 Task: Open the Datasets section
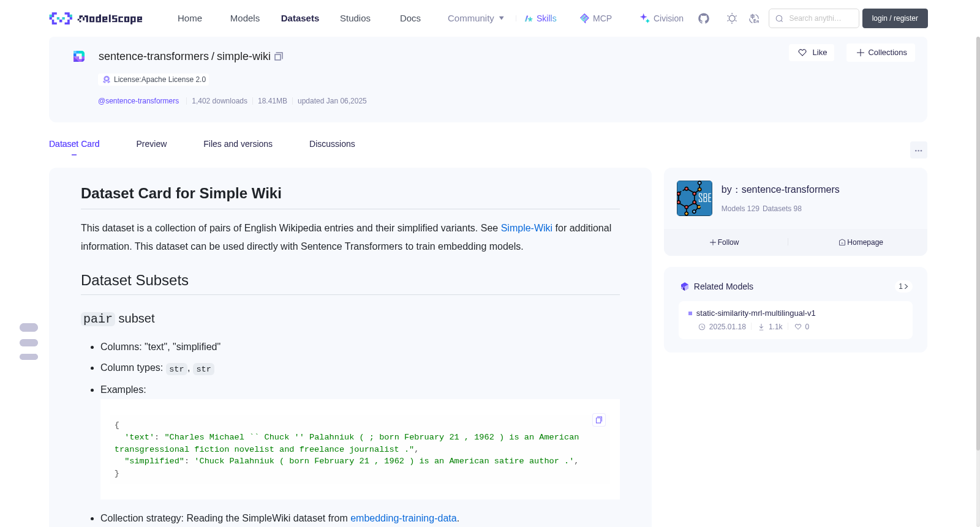coord(300,18)
